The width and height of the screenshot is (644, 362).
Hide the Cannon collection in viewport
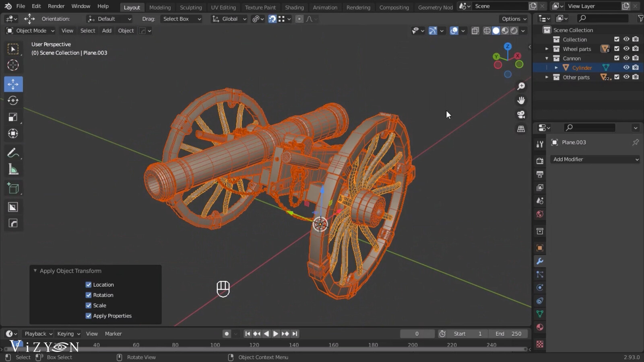coord(626,58)
